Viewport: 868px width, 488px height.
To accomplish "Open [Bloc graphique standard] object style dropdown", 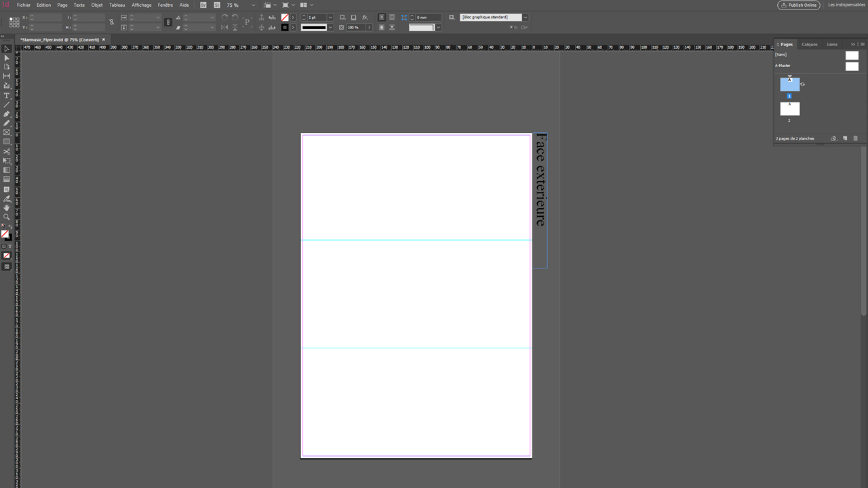I will (525, 17).
